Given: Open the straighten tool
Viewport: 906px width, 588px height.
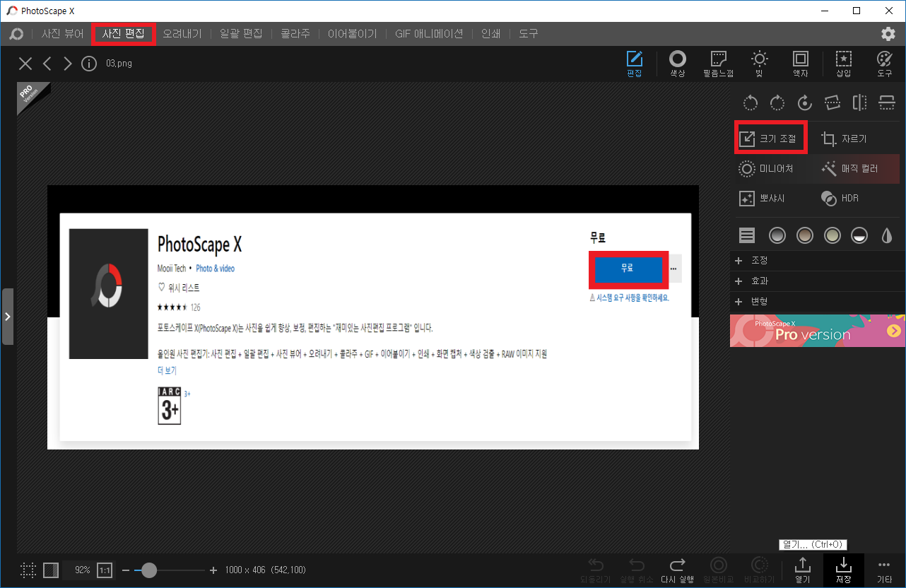Looking at the screenshot, I should click(833, 103).
